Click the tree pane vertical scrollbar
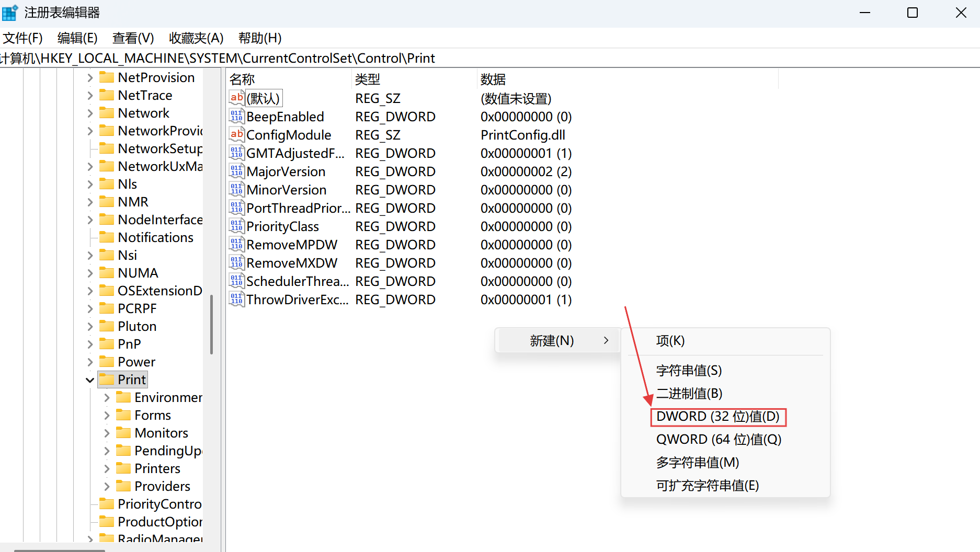 tap(211, 324)
